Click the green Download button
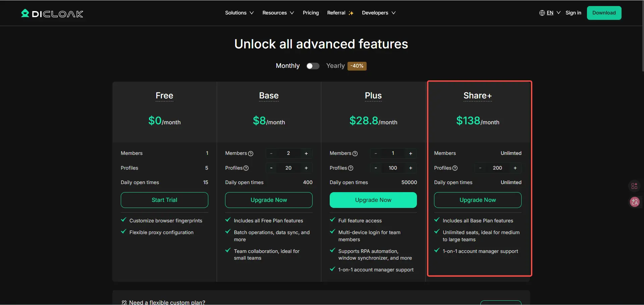Screen dimensions: 644x305 (x=604, y=13)
